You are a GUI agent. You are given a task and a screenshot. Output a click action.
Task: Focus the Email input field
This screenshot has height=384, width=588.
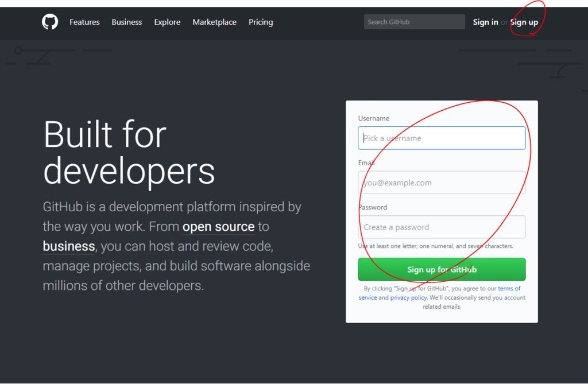[x=442, y=183]
